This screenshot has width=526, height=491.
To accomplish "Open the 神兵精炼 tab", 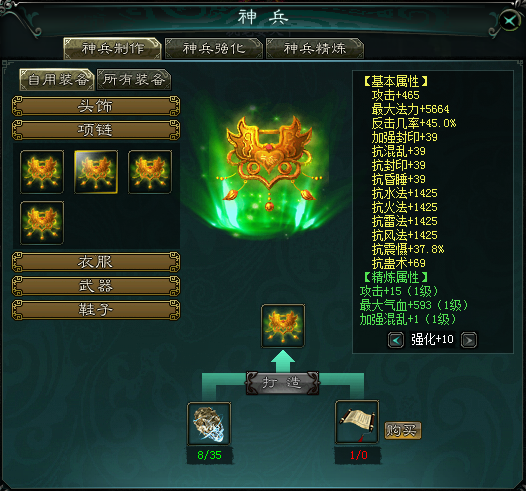I will coord(315,49).
